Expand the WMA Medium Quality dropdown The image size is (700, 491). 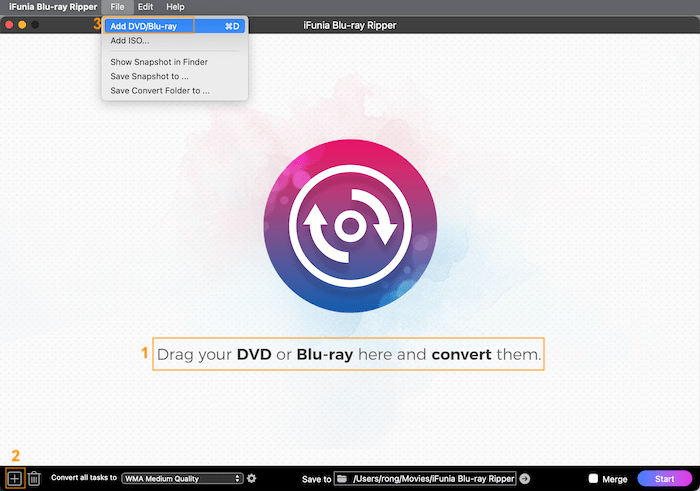(182, 479)
